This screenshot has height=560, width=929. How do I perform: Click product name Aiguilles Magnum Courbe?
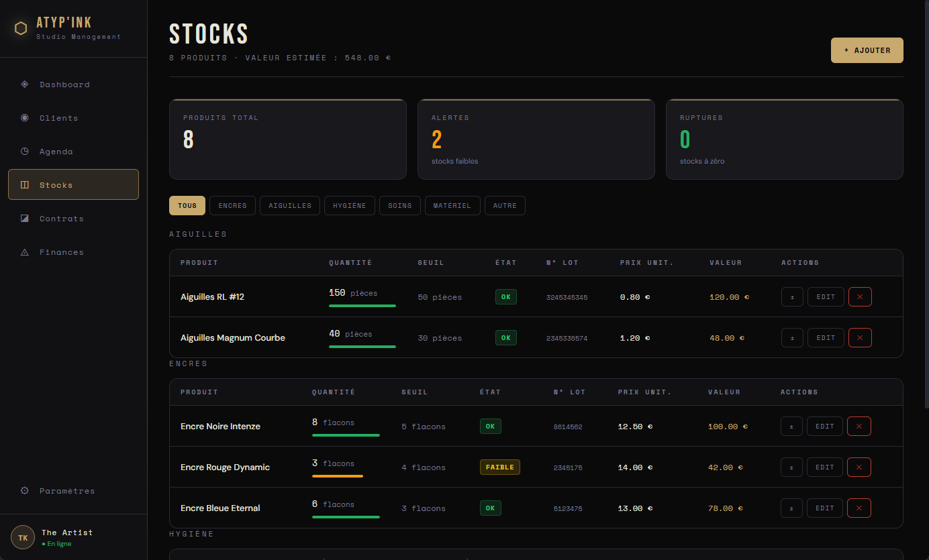pos(233,337)
